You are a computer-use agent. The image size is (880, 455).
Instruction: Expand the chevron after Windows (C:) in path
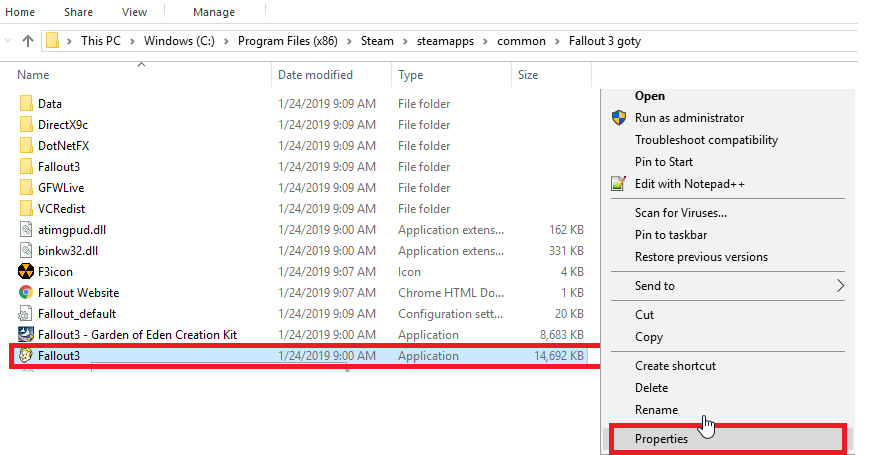click(226, 41)
